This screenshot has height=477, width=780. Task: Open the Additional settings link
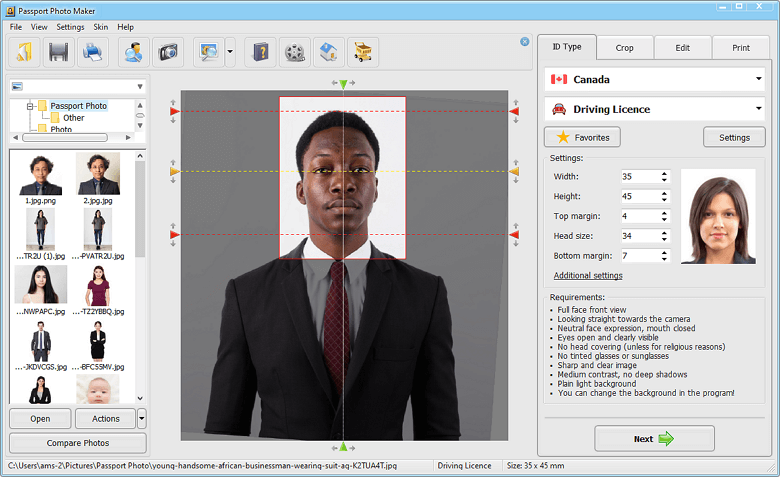point(588,275)
